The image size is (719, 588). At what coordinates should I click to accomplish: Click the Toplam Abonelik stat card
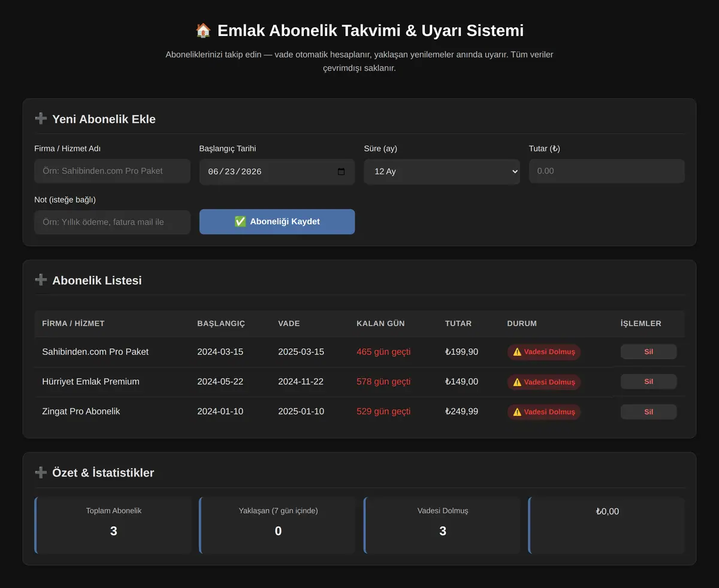tap(113, 525)
